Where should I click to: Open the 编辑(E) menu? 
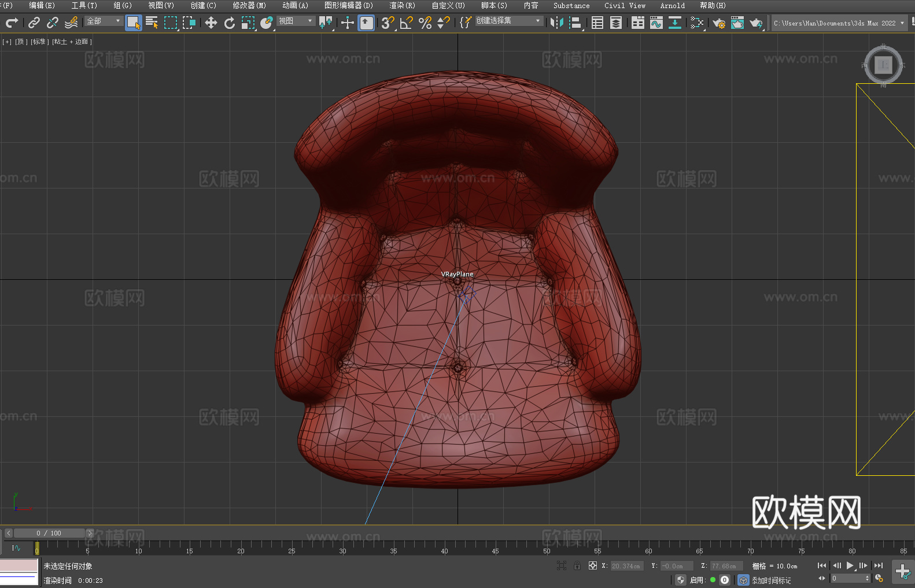click(x=42, y=5)
